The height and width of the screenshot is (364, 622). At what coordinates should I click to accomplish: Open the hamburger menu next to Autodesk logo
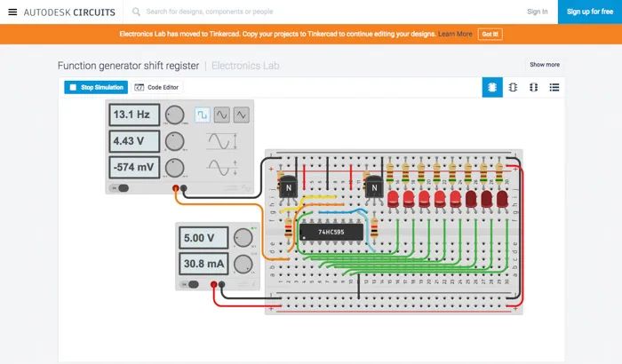click(x=12, y=12)
